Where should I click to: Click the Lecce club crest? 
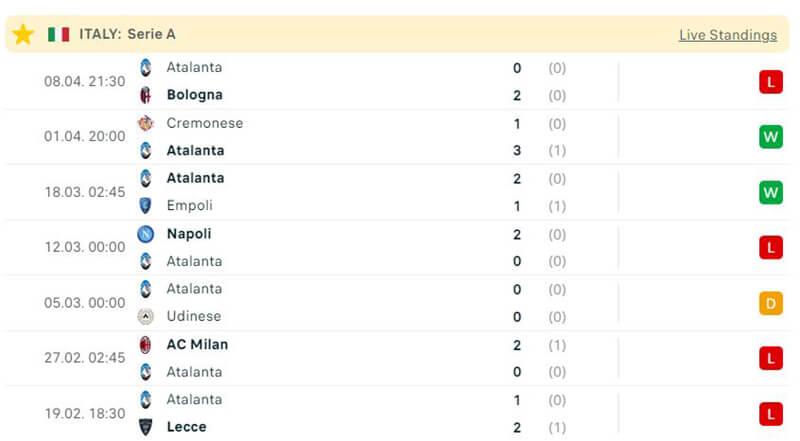pyautogui.click(x=146, y=427)
